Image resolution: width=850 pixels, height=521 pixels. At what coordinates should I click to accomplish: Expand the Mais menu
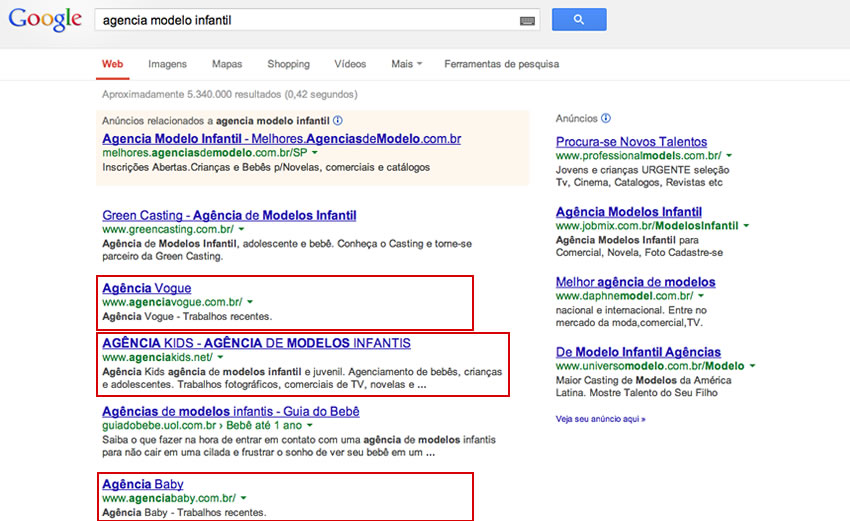click(x=406, y=64)
